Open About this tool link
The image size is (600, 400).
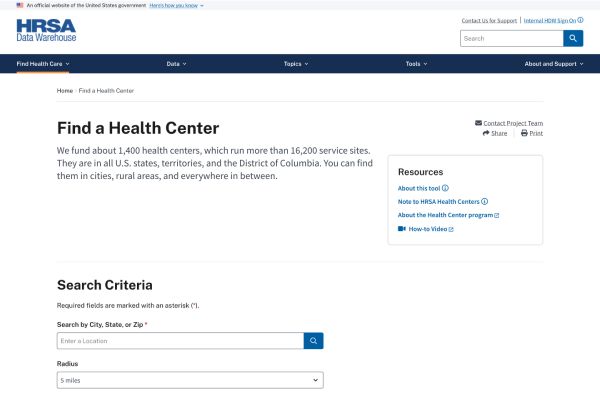pyautogui.click(x=419, y=188)
